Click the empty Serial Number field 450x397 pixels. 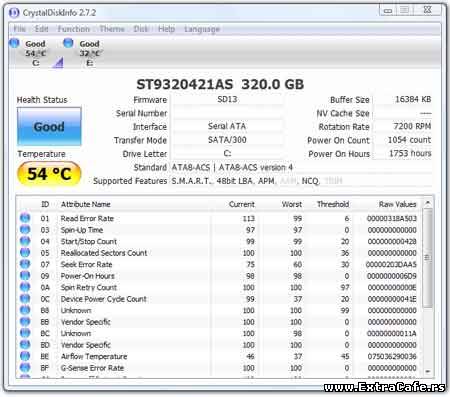click(x=227, y=113)
